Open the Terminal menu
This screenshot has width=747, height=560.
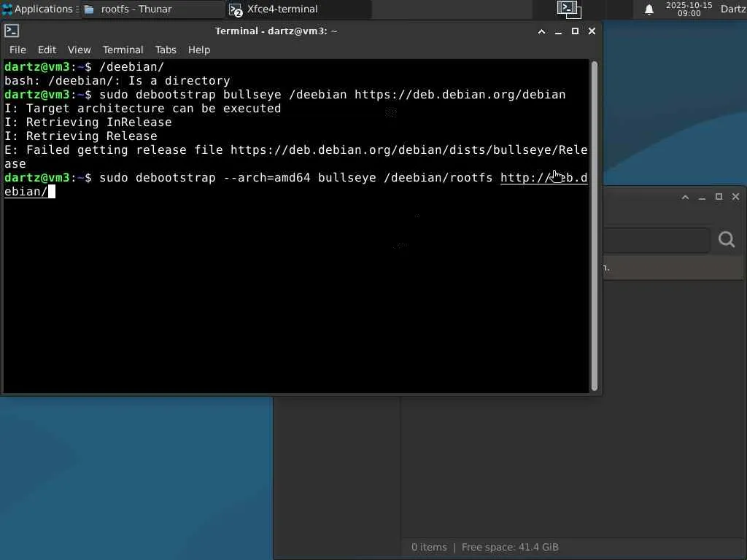pos(123,50)
